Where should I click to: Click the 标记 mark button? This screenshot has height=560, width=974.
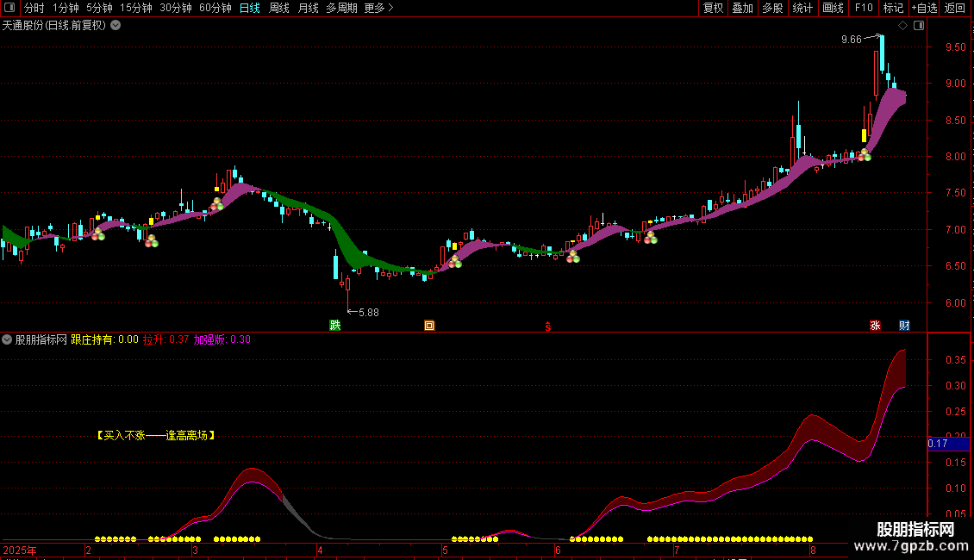tap(893, 8)
